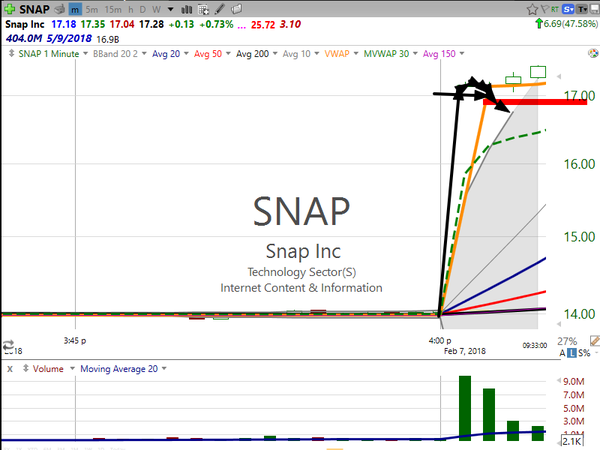
Task: Click the 3:45 p time axis label
Action: pyautogui.click(x=75, y=340)
